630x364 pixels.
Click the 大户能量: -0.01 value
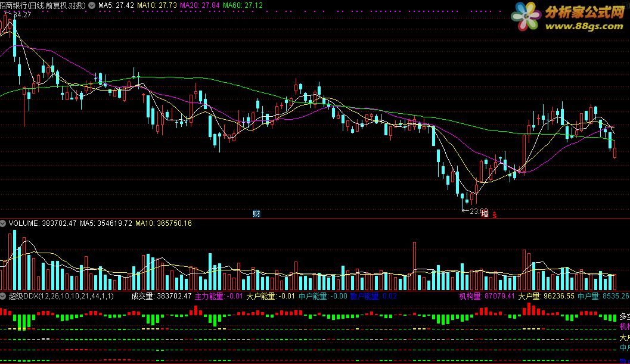tap(271, 296)
